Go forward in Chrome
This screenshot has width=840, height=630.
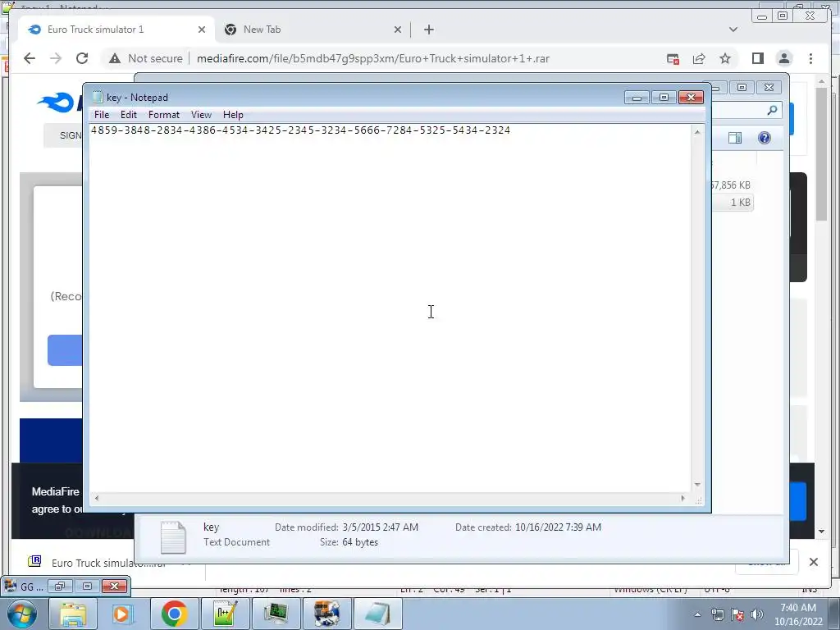tap(56, 58)
